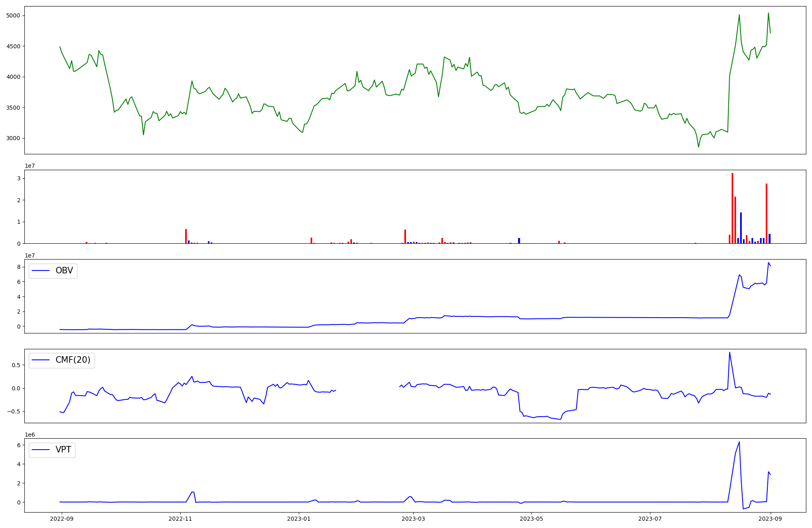Image resolution: width=812 pixels, height=528 pixels.
Task: Click the VPT peak above 6
Action: point(739,442)
